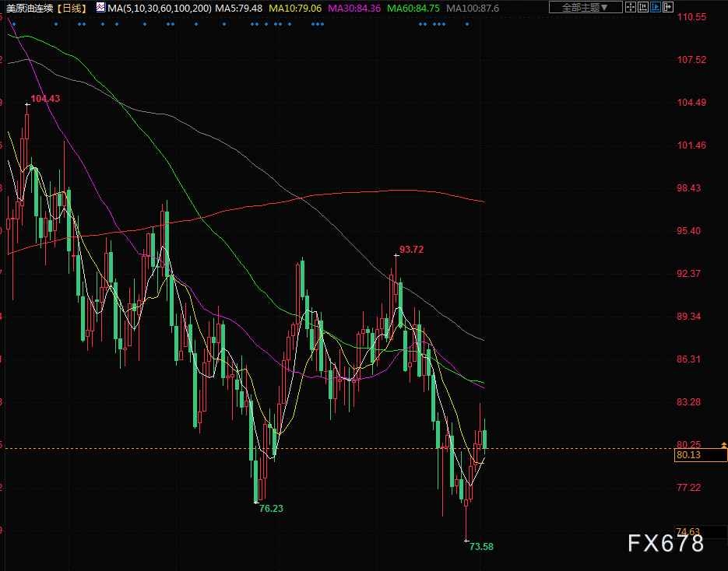Open the 全部主题 dropdown
728x571 pixels.
pos(585,7)
